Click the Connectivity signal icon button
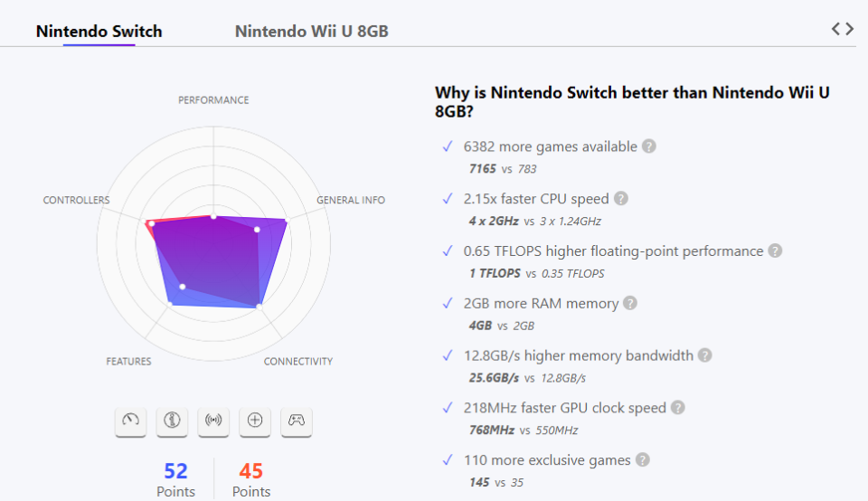Image resolution: width=868 pixels, height=501 pixels. pos(213,421)
